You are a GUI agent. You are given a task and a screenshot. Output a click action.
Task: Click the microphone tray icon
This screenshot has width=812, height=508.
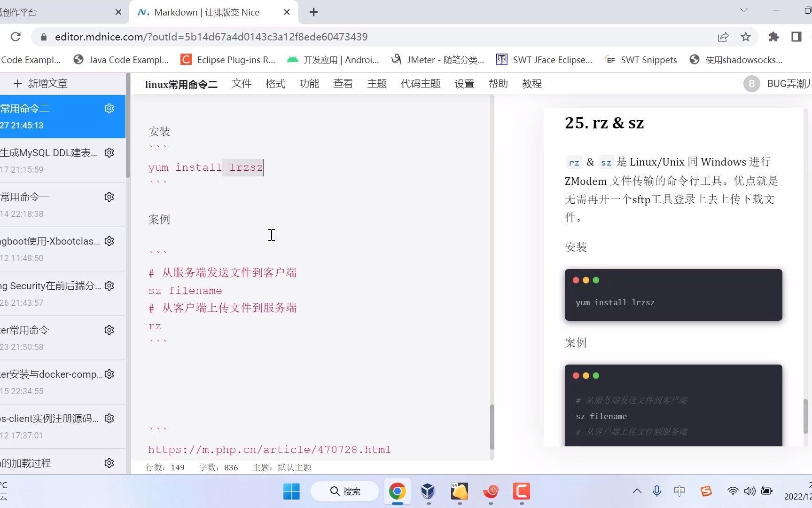(x=657, y=491)
